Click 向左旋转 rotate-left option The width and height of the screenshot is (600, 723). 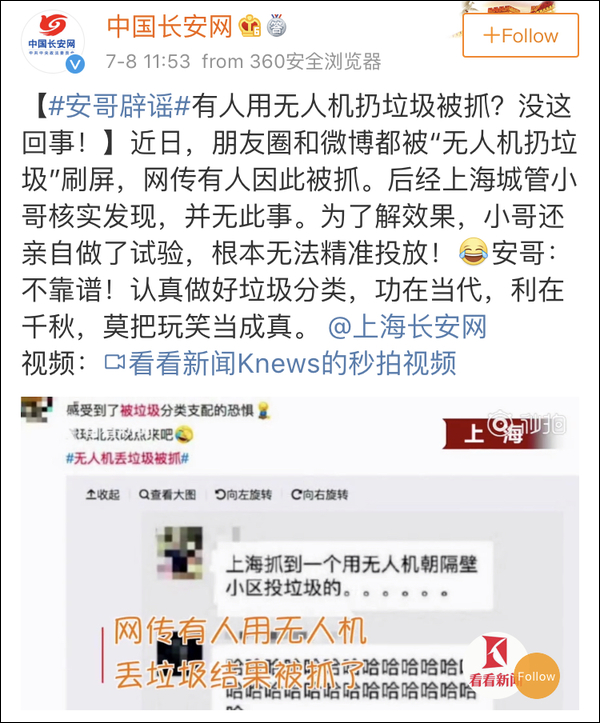coord(243,495)
